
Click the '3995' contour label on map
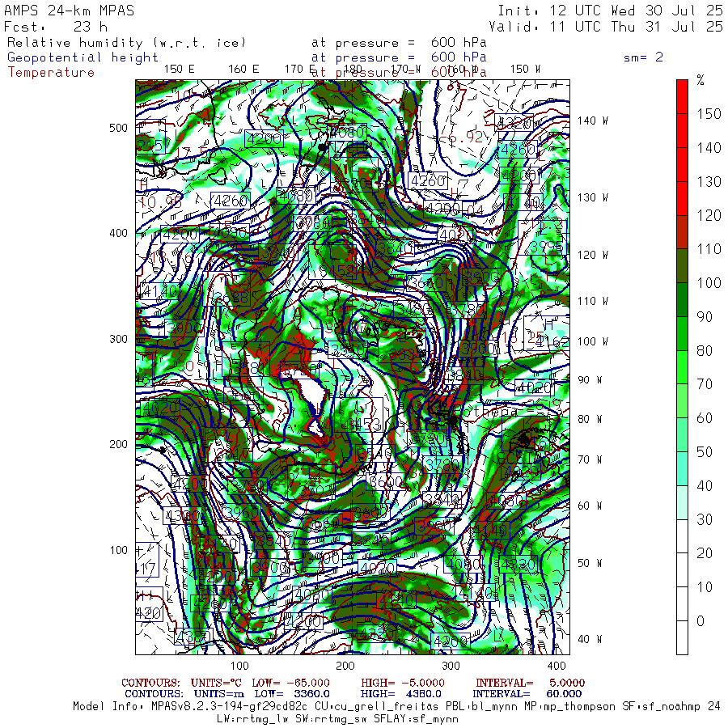coord(548,247)
